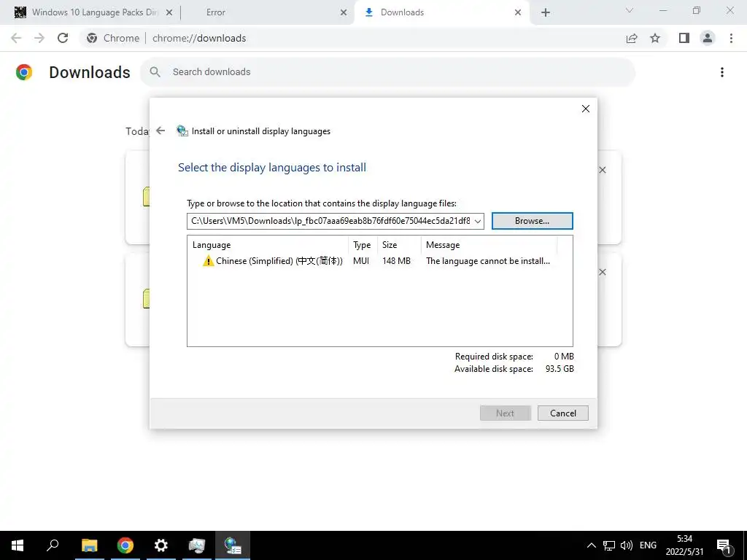Image resolution: width=747 pixels, height=560 pixels.
Task: Click the Size column header
Action: click(399, 245)
